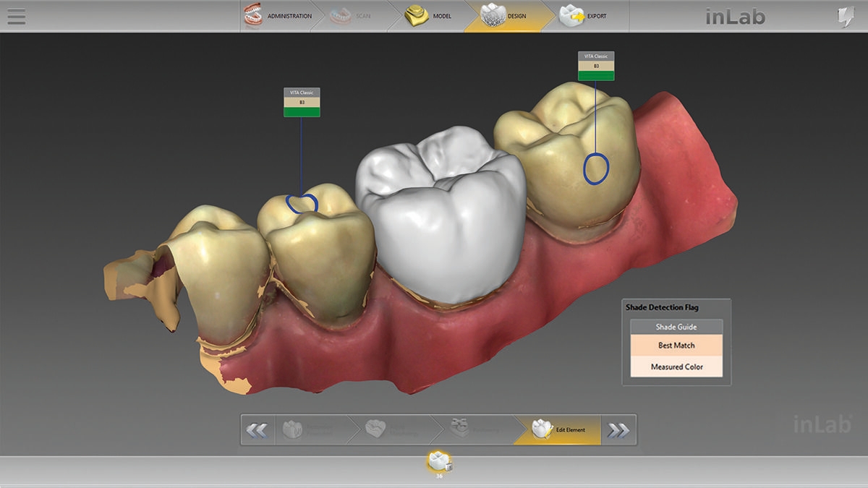Click the second greyed step in bottom bar

tap(391, 430)
